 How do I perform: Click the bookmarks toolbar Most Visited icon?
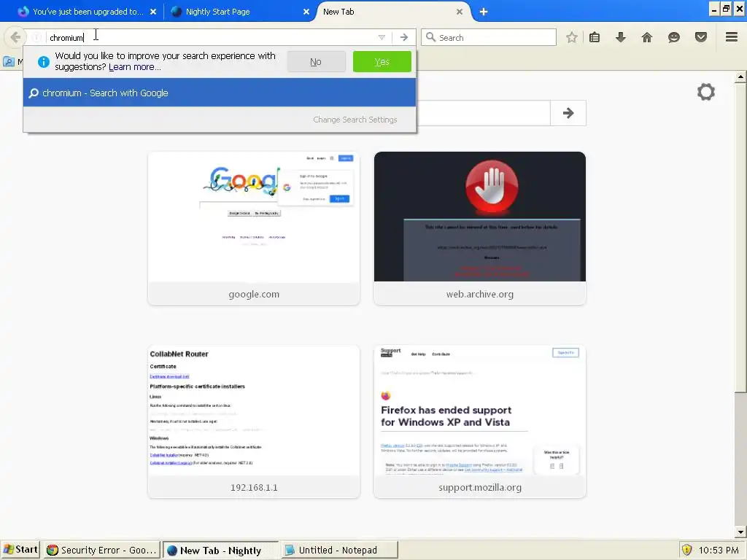[9, 61]
